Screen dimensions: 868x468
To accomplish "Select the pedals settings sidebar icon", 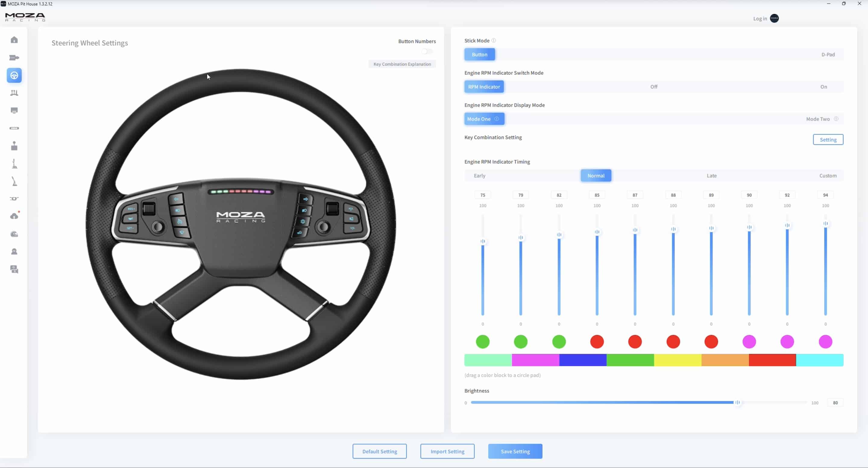I will click(x=14, y=93).
